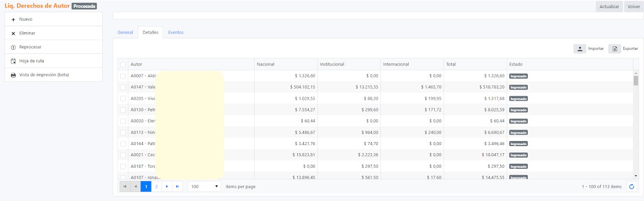
Task: Click the Reprocesar menu item
Action: coord(53,47)
